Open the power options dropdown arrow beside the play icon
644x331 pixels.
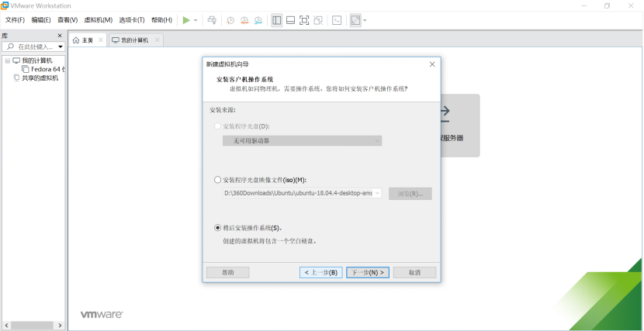(x=196, y=20)
